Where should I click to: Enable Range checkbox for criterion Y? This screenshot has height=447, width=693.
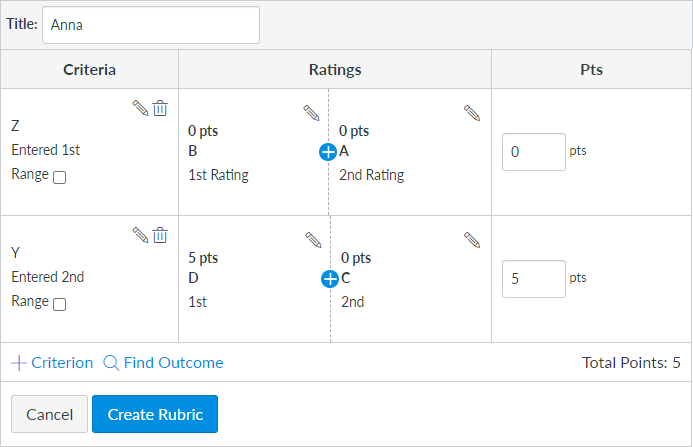click(59, 305)
